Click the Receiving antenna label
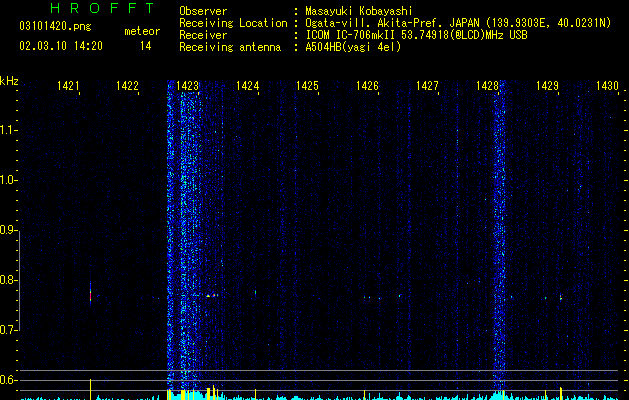Image resolution: width=629 pixels, height=400 pixels. (230, 47)
